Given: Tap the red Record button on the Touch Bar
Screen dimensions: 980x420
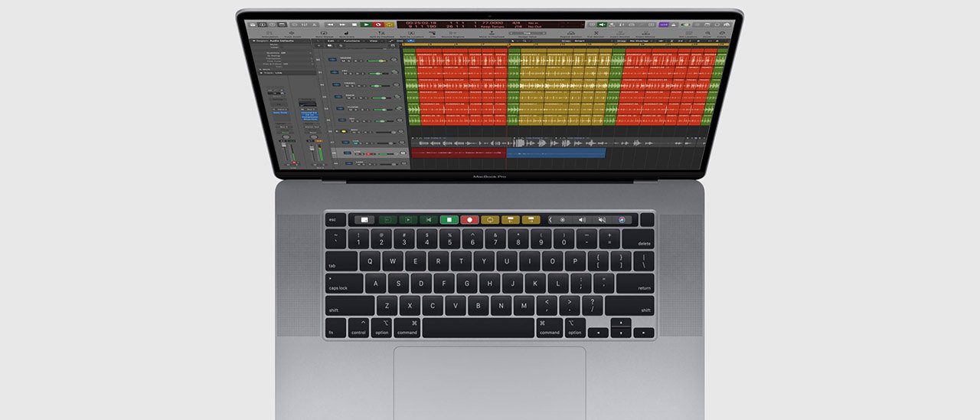Looking at the screenshot, I should [470, 219].
